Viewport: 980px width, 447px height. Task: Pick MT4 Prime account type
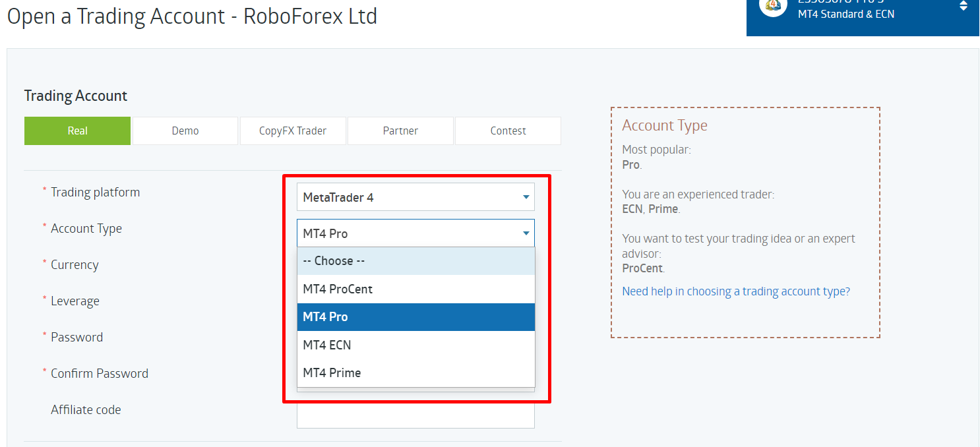415,372
